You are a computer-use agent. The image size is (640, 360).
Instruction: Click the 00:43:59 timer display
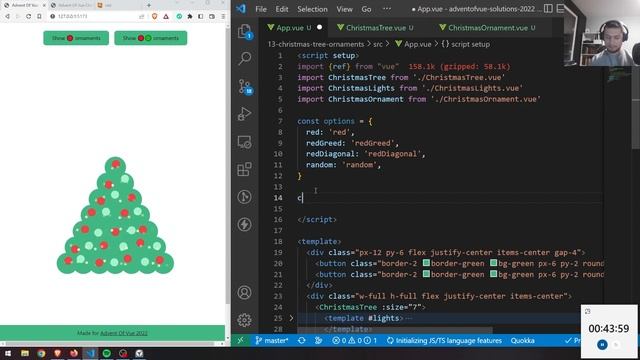coord(609,328)
